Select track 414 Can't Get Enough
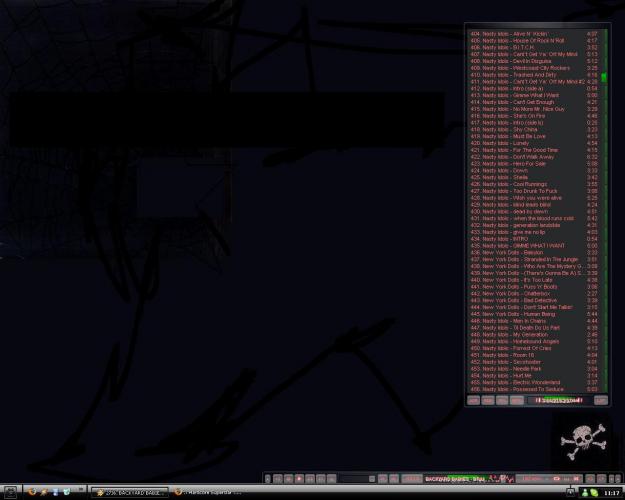Screen dimensions: 625x500 point(533,102)
